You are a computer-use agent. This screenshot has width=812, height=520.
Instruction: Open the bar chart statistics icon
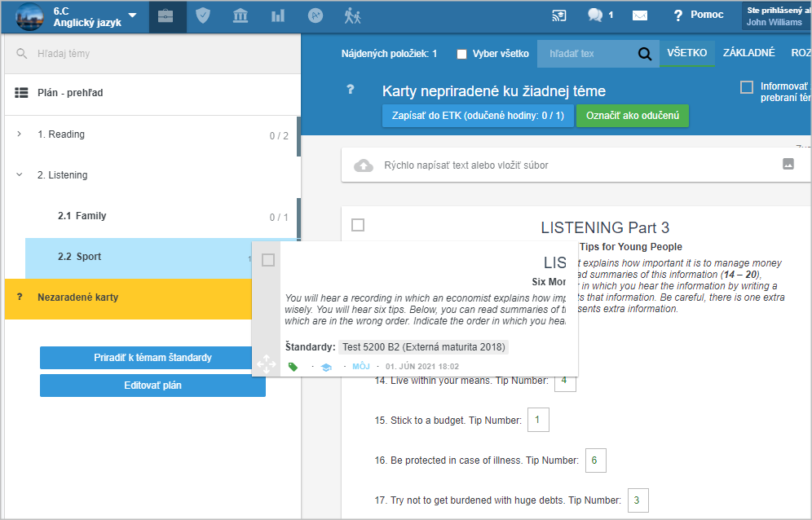pyautogui.click(x=278, y=16)
